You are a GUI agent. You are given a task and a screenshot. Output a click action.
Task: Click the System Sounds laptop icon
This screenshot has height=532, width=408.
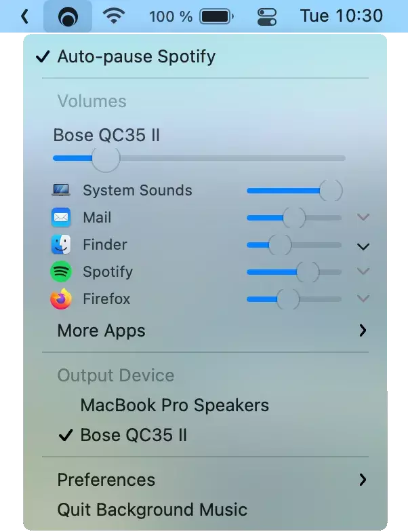point(61,190)
